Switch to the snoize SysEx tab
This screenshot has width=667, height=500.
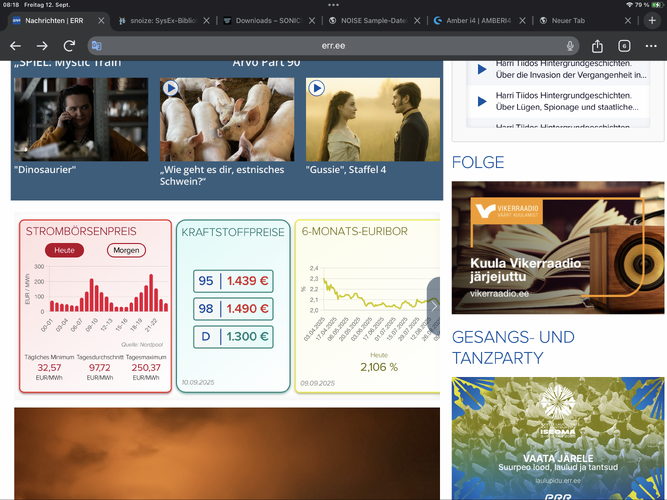tap(163, 20)
